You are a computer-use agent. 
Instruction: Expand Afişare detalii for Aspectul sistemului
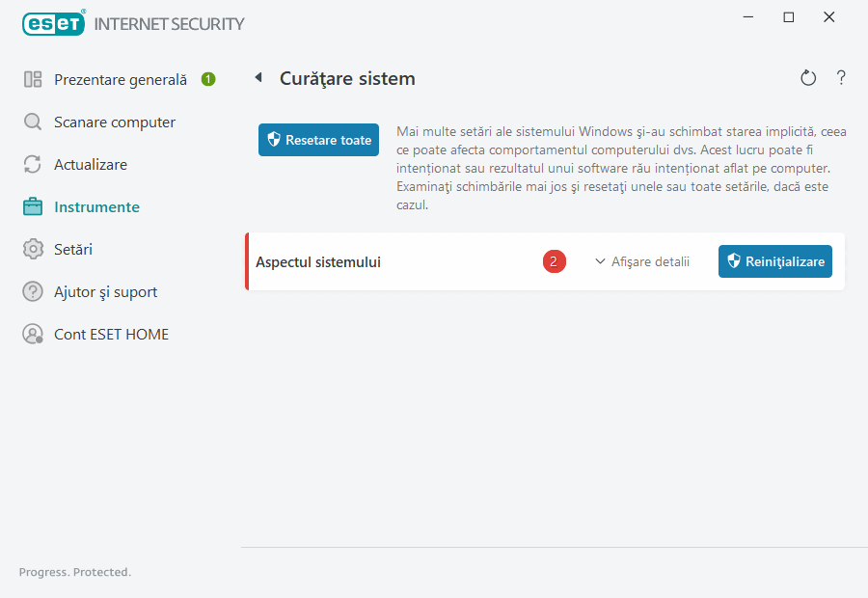pos(649,261)
